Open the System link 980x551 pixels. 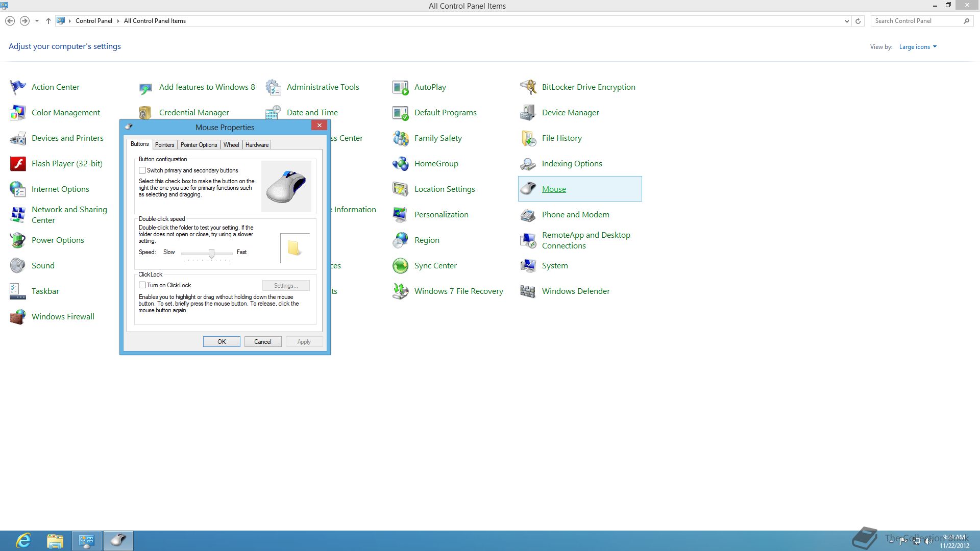(555, 266)
